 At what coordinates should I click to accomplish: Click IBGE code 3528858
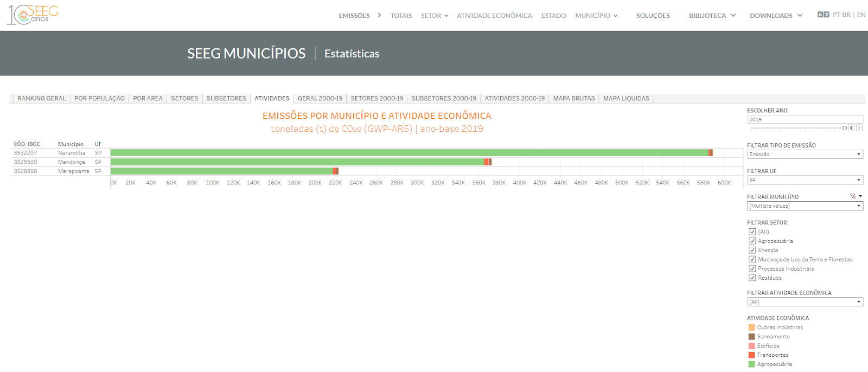25,171
